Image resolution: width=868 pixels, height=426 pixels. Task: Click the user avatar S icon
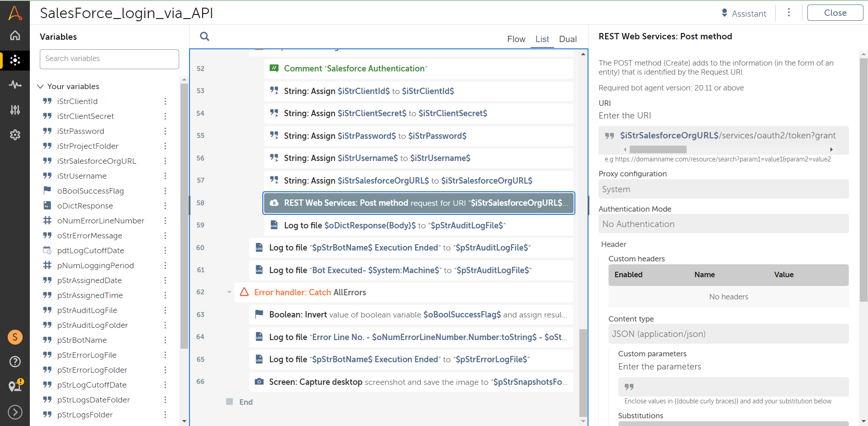point(15,337)
